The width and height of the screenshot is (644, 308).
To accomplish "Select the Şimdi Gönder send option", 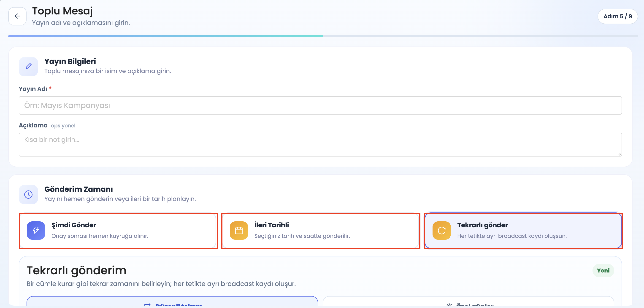I will pyautogui.click(x=119, y=231).
